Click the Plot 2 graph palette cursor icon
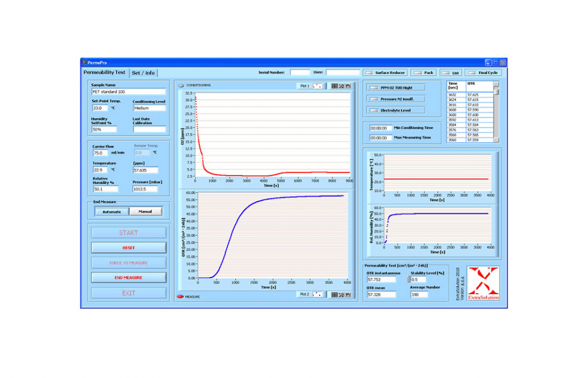This screenshot has width=588, height=378. [335, 294]
